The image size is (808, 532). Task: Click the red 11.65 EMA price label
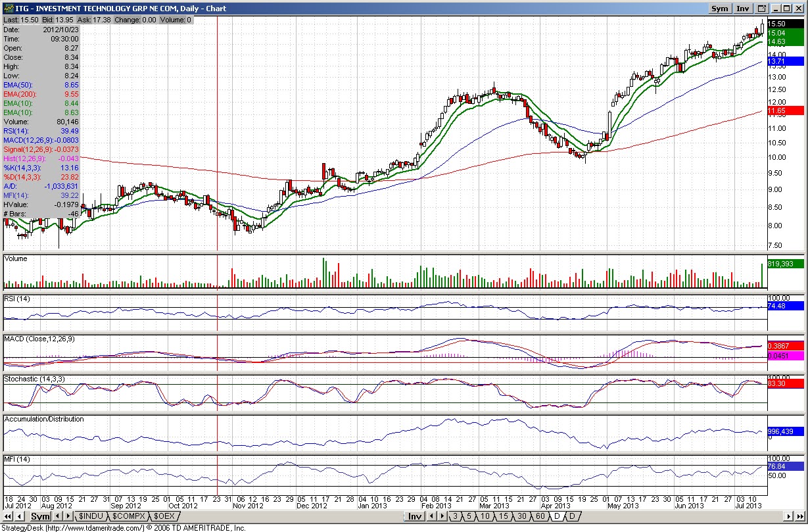coord(785,110)
